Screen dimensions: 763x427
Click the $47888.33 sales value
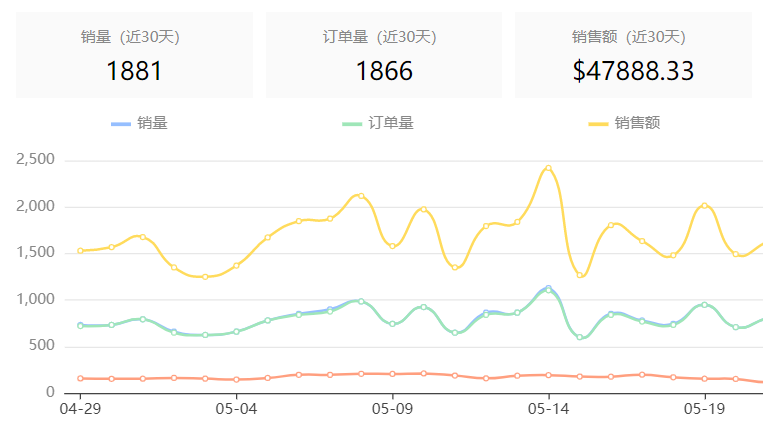tap(633, 71)
